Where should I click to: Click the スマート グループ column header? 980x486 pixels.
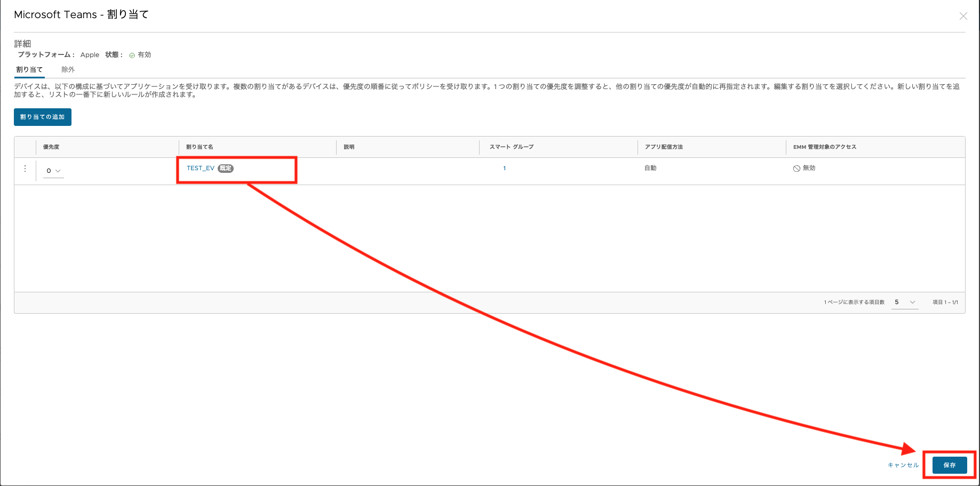(512, 147)
